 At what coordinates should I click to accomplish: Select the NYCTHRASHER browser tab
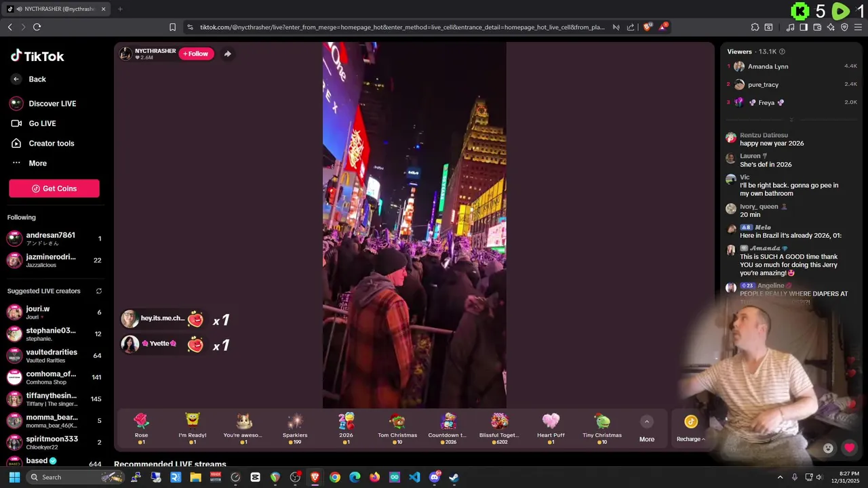pos(56,9)
